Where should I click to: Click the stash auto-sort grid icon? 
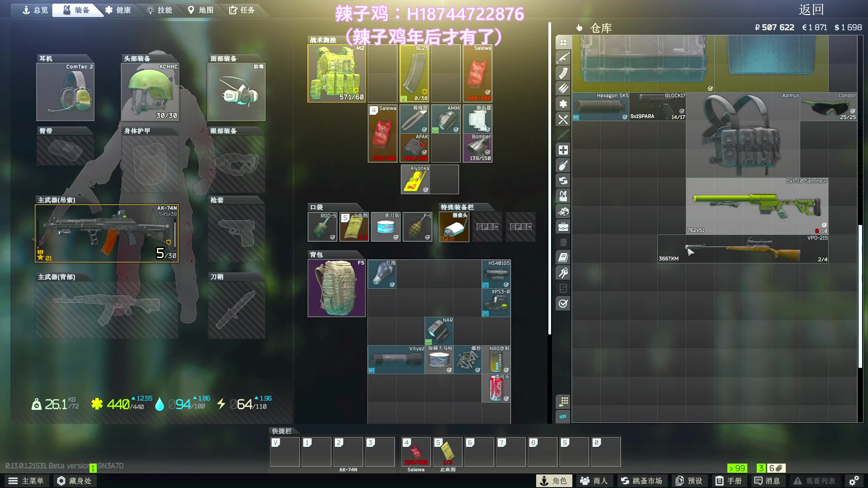click(x=563, y=401)
